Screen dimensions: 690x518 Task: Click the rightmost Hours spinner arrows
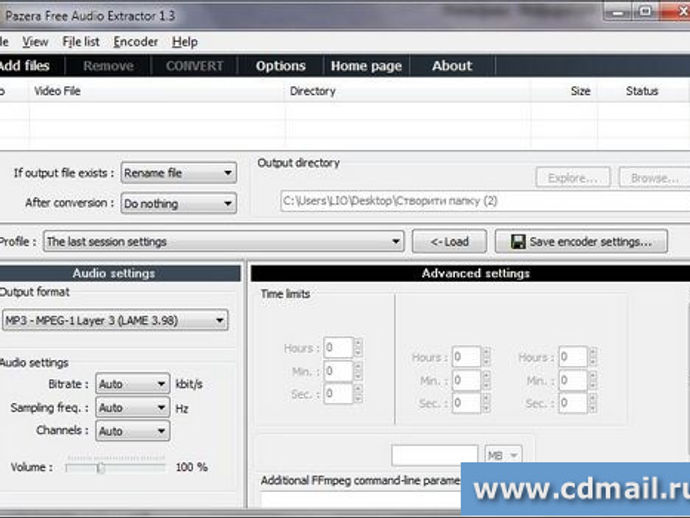593,356
